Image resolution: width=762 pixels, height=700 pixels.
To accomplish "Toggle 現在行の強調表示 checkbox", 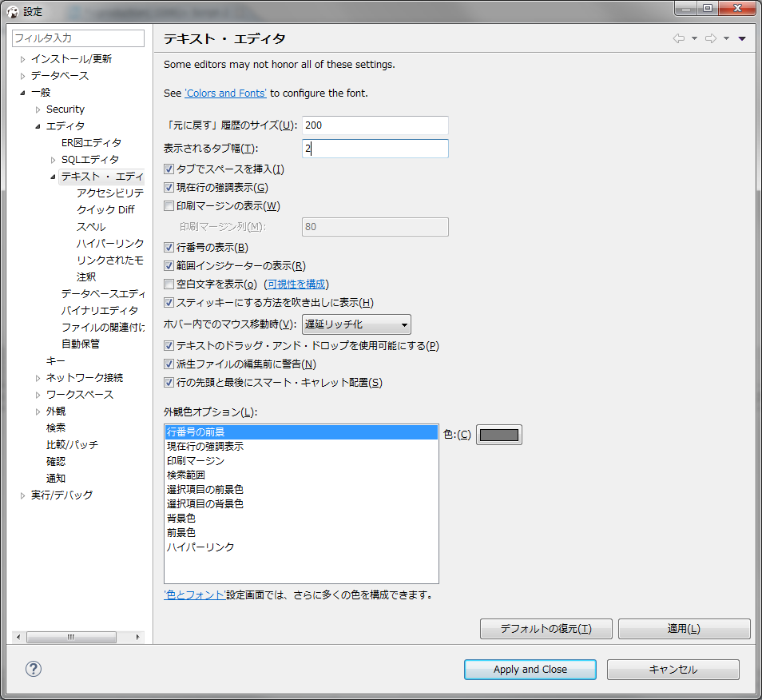I will 169,188.
